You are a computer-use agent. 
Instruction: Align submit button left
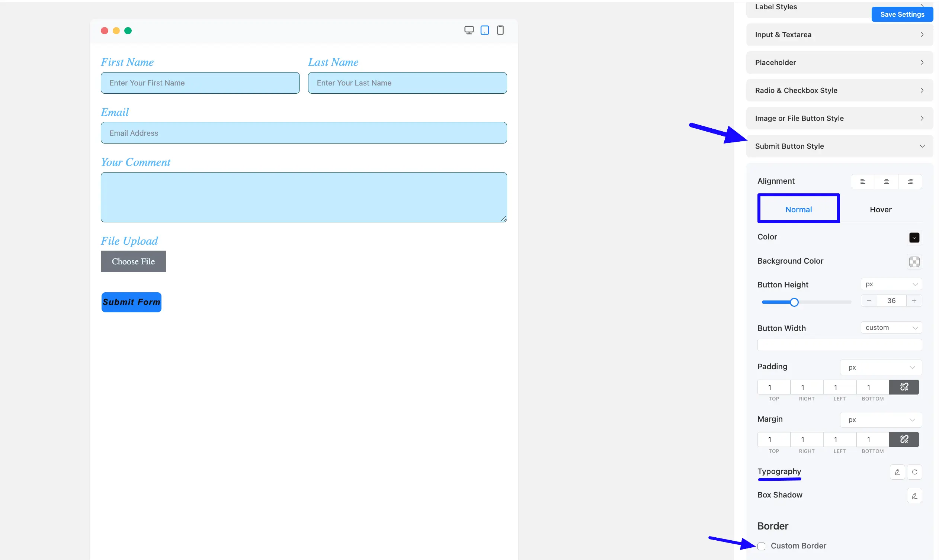862,181
